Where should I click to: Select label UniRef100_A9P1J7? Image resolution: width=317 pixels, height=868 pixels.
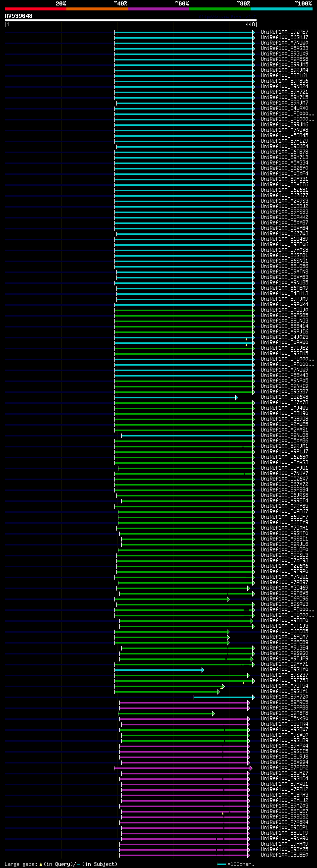click(284, 451)
